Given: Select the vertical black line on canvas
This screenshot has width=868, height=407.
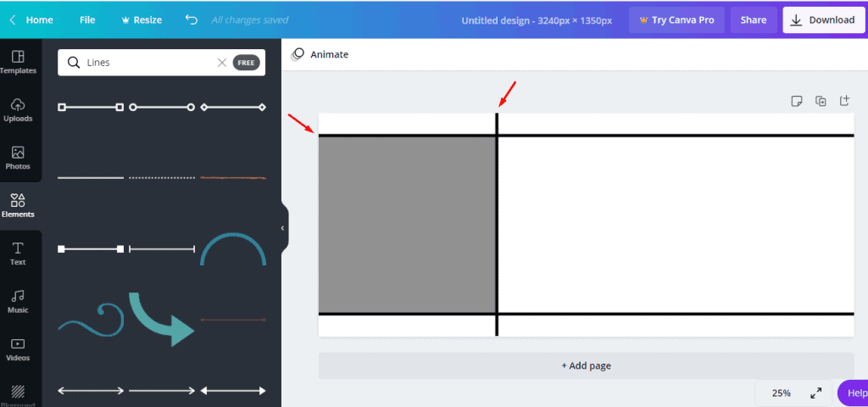Looking at the screenshot, I should pyautogui.click(x=497, y=224).
